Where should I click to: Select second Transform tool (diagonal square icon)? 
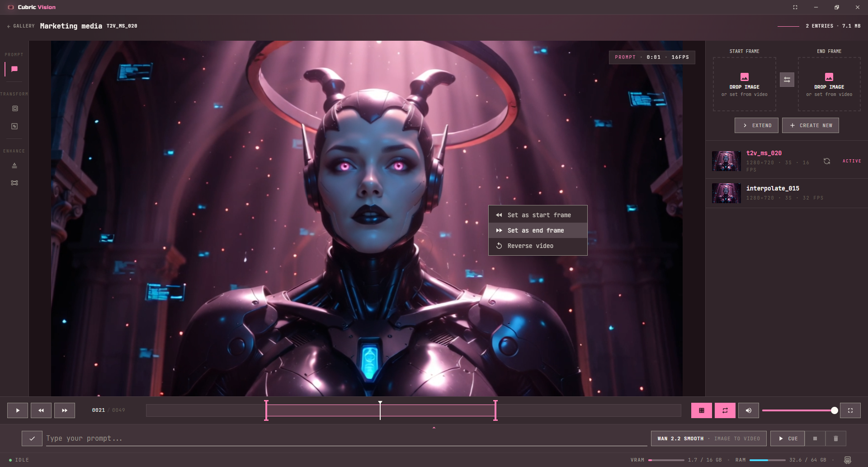tap(14, 126)
